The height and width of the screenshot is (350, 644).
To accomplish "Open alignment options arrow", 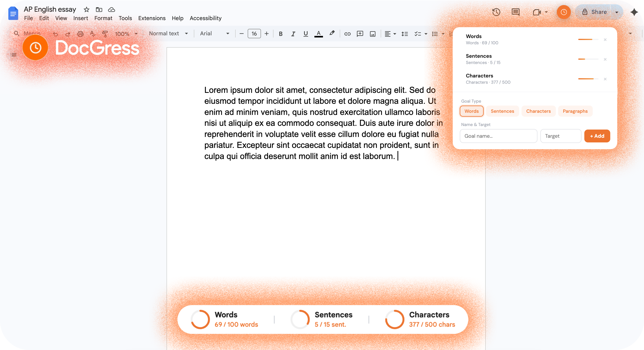I will click(x=395, y=34).
